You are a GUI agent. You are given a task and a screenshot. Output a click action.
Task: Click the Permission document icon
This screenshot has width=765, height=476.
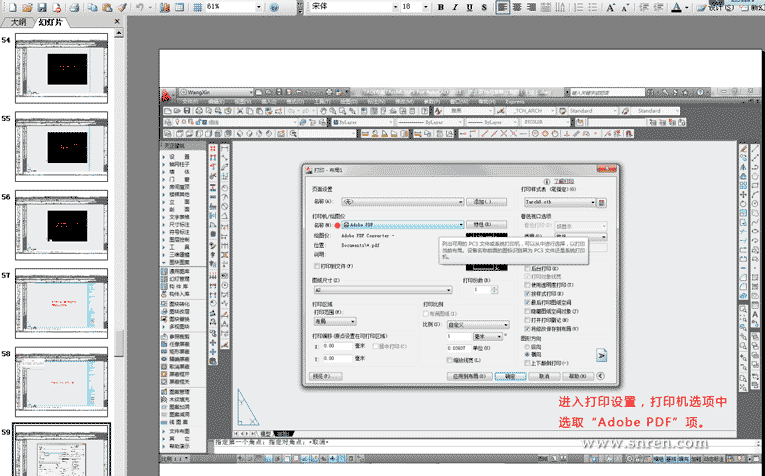57,7
